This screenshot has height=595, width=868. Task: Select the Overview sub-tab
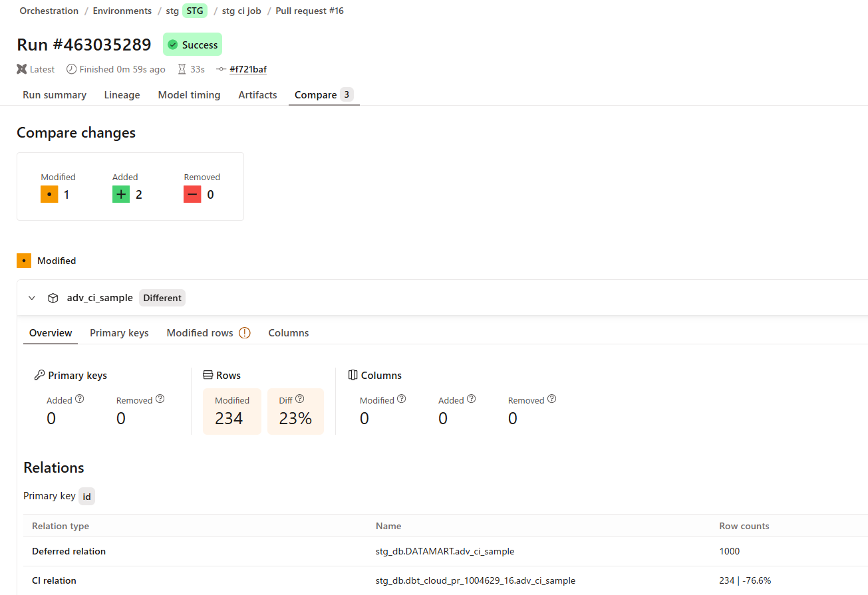pyautogui.click(x=51, y=333)
